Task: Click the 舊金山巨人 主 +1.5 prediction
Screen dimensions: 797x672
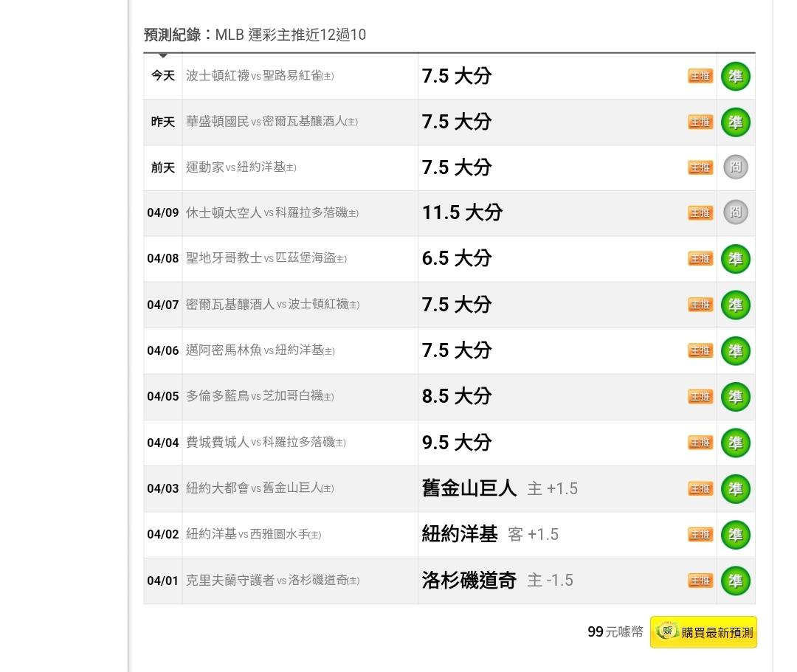Action: coord(500,488)
